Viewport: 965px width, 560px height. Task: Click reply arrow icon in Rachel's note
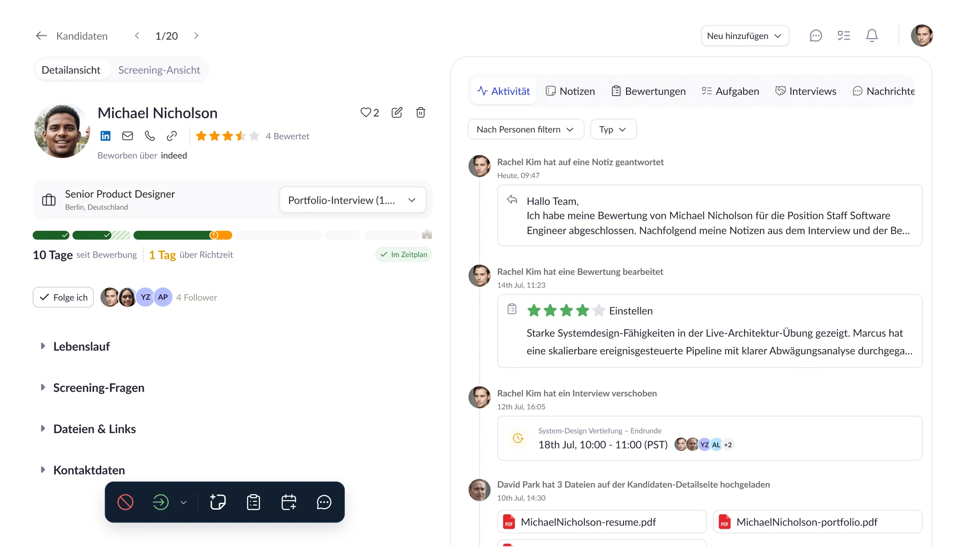pyautogui.click(x=512, y=200)
